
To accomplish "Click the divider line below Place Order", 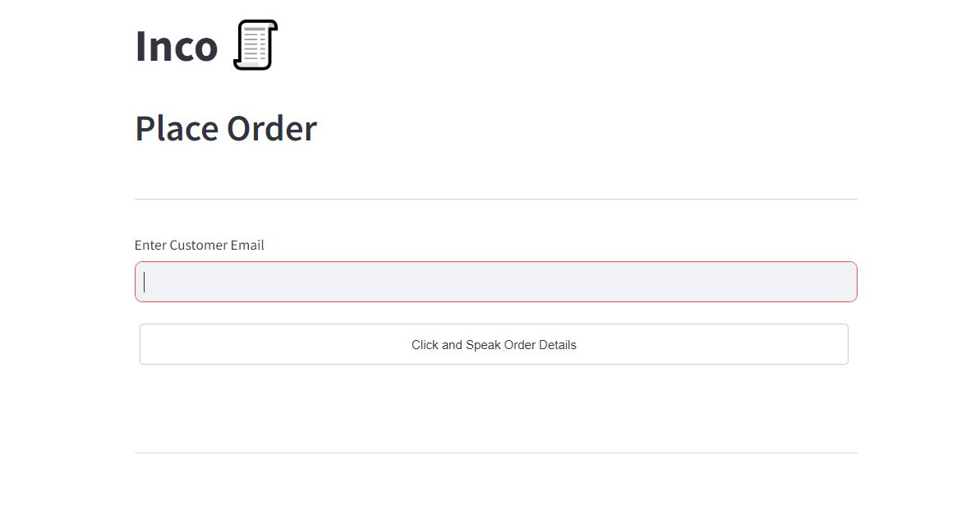I will click(495, 200).
